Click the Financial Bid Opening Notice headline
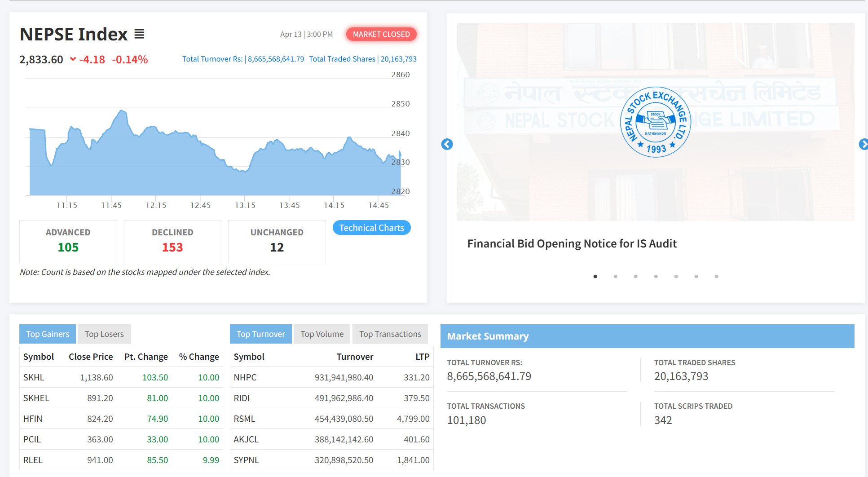The image size is (868, 477). pyautogui.click(x=572, y=243)
